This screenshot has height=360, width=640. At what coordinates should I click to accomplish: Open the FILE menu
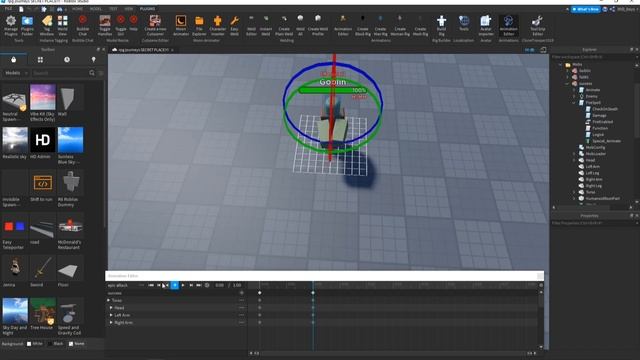click(x=8, y=9)
